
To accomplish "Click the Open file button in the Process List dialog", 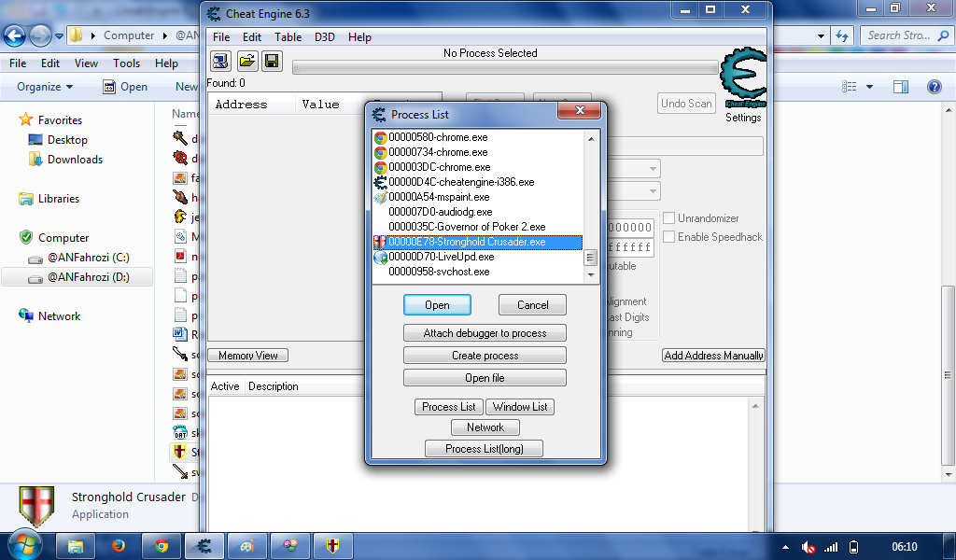I will (x=485, y=378).
